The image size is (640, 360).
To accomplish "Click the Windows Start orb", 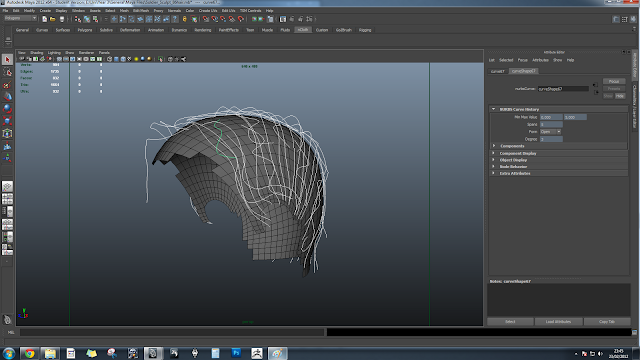I will pos(9,353).
